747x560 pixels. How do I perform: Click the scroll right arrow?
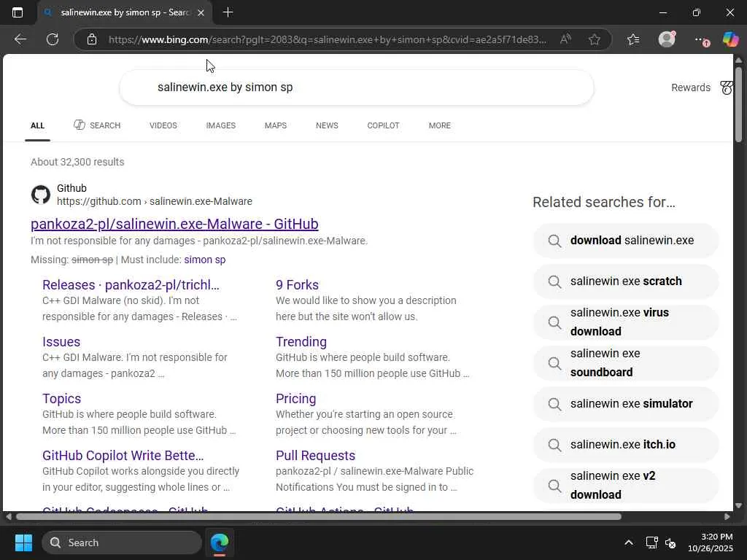click(x=727, y=517)
